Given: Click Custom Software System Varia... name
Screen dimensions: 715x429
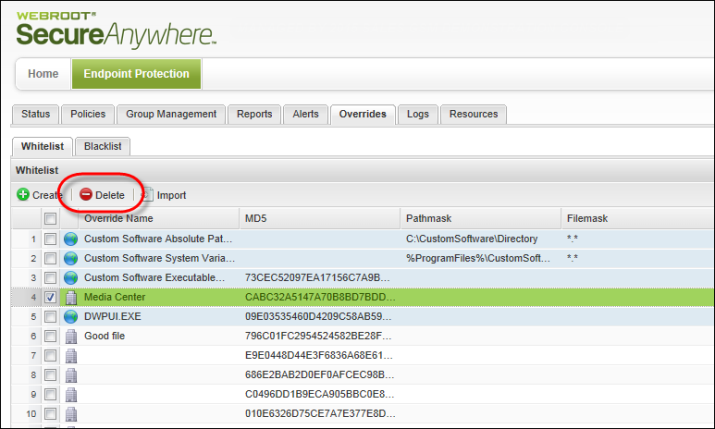Looking at the screenshot, I should point(159,258).
